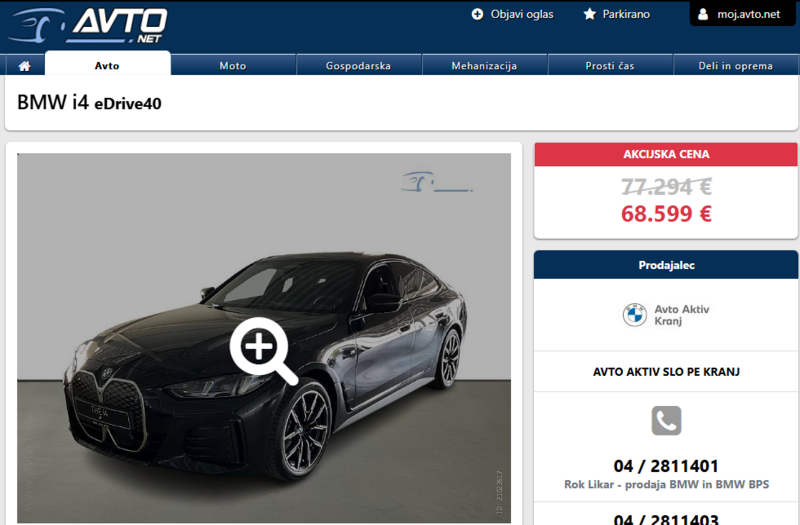This screenshot has width=800, height=525.
Task: Click AVTO AKTIV SLO PE KRANJ text
Action: 666,371
